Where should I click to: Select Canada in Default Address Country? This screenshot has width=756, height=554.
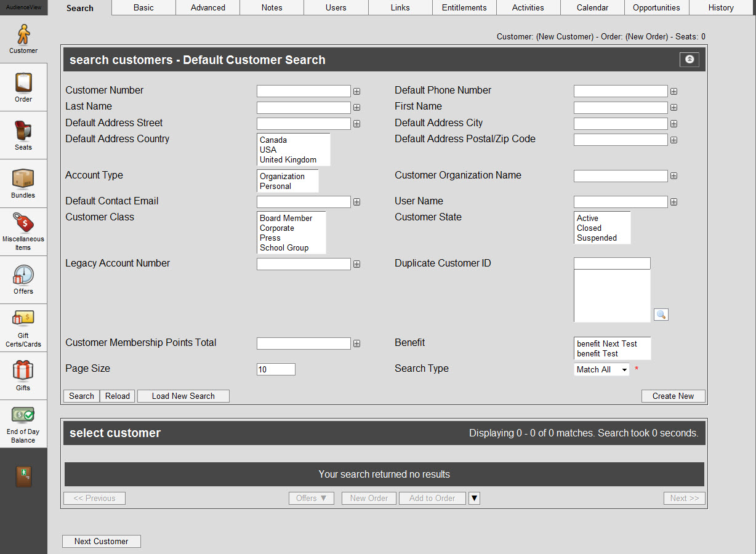coord(294,140)
